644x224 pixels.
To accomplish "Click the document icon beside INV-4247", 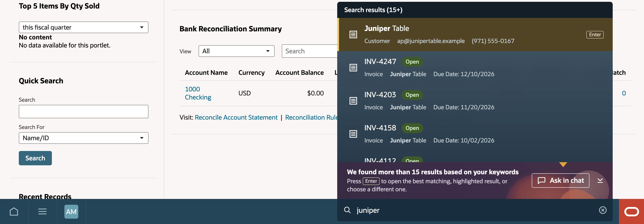I will pyautogui.click(x=353, y=67).
